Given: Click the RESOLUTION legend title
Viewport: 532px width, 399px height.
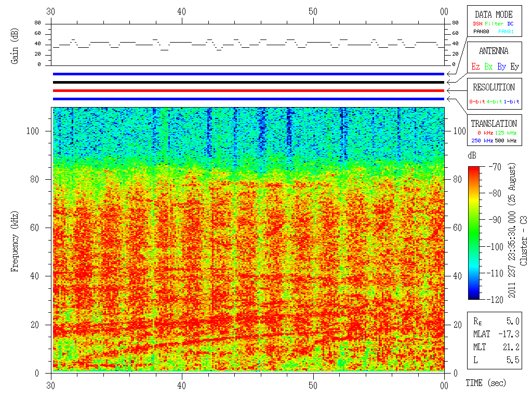Looking at the screenshot, I should 494,87.
